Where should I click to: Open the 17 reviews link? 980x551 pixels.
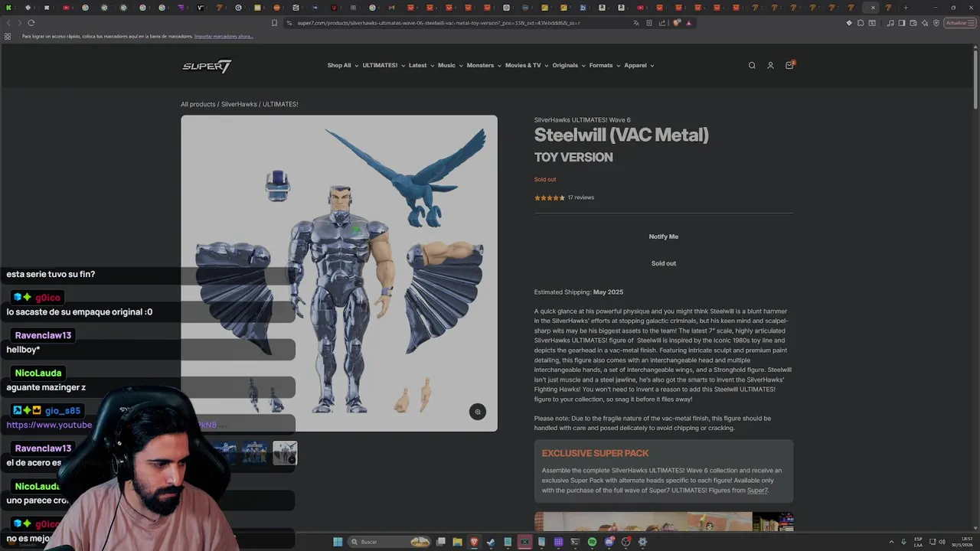581,197
